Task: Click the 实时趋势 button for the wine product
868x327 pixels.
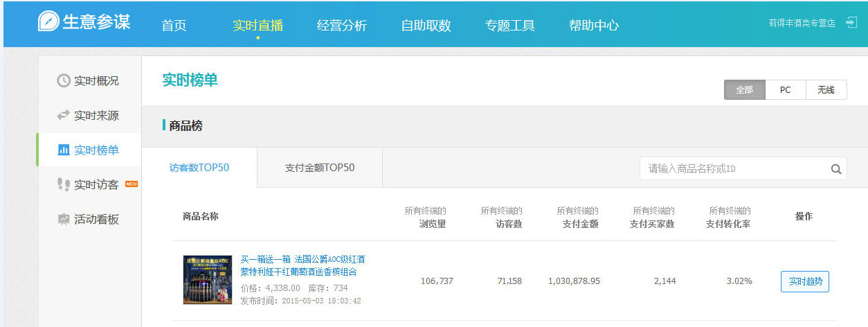Action: 804,281
